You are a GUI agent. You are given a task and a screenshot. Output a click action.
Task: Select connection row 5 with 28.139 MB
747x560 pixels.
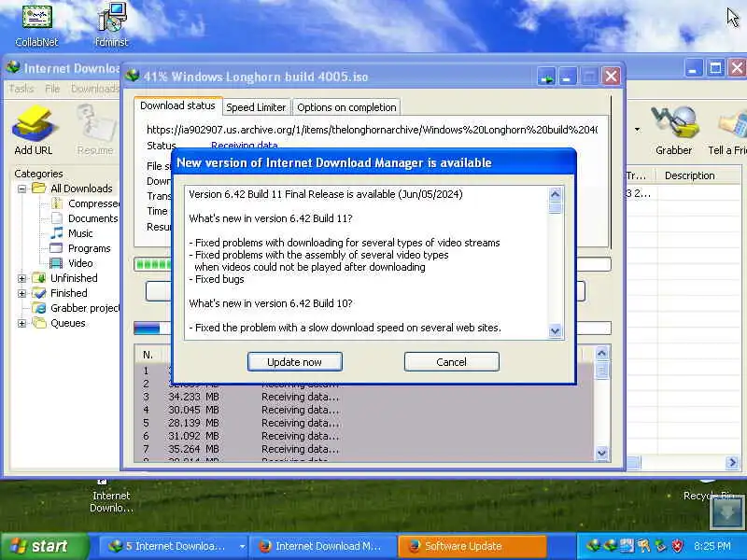364,423
